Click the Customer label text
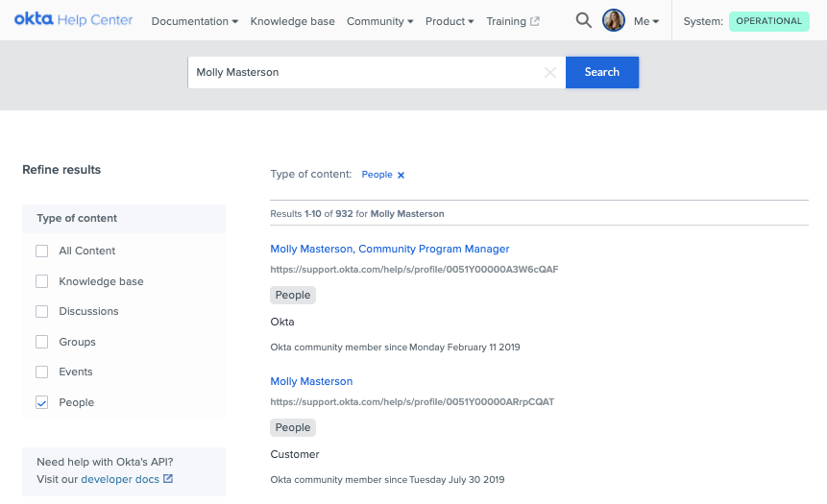 point(294,454)
